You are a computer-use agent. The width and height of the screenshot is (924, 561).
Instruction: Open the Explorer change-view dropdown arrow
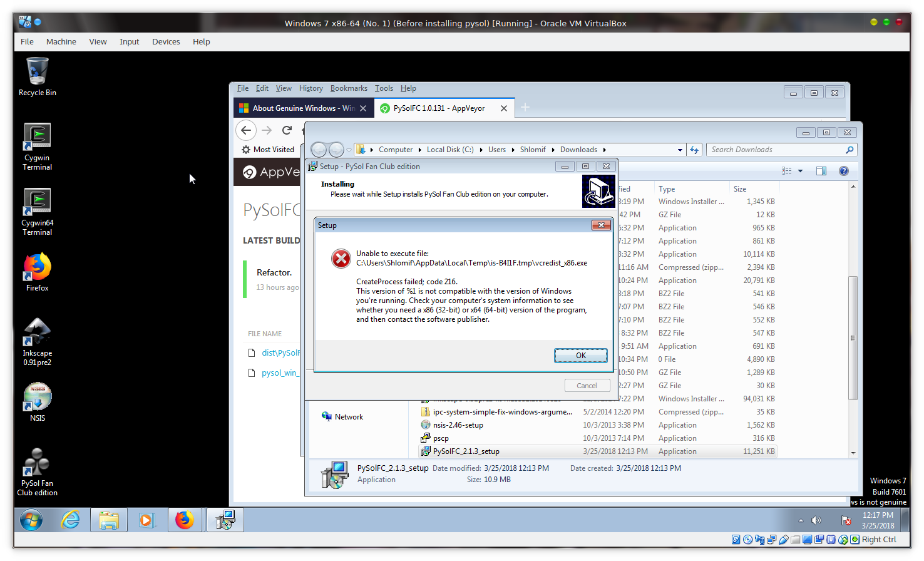[800, 171]
